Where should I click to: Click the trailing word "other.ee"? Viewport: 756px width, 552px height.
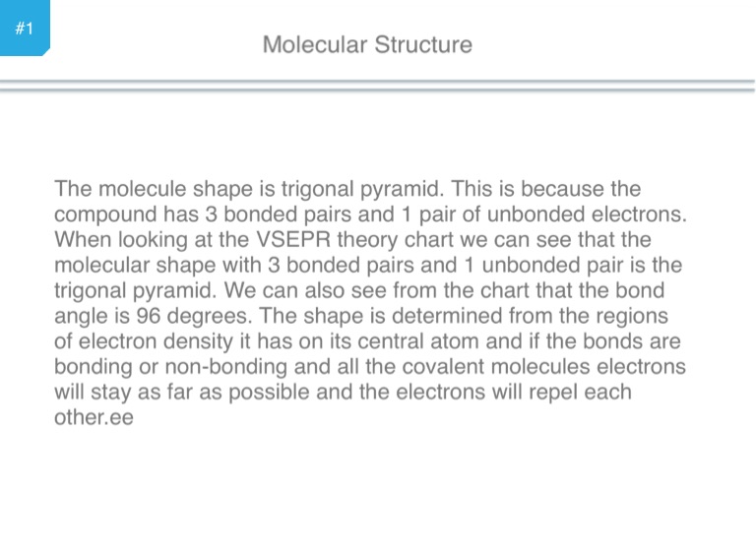[x=94, y=417]
